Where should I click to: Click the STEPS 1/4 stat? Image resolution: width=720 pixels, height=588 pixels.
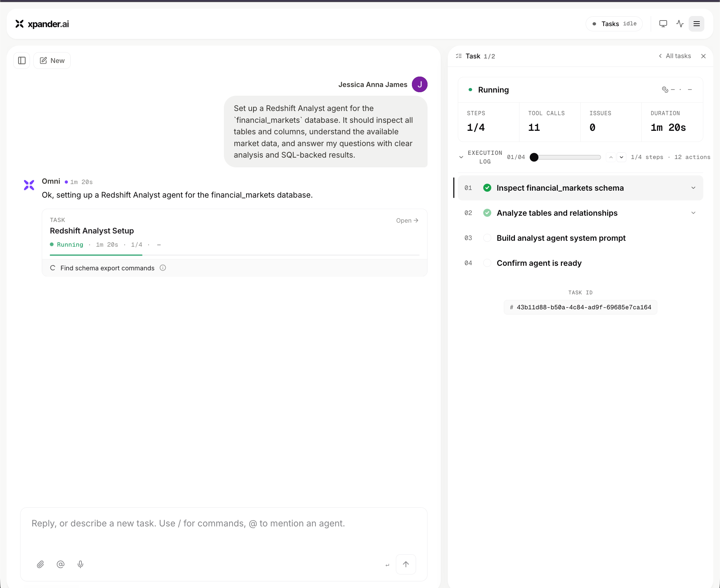point(488,122)
